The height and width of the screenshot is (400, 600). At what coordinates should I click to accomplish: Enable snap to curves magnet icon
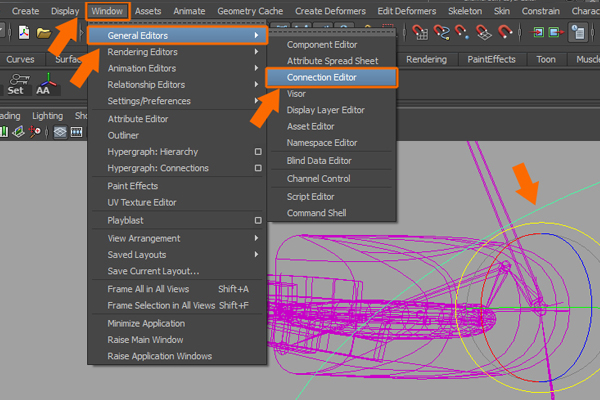(x=441, y=32)
